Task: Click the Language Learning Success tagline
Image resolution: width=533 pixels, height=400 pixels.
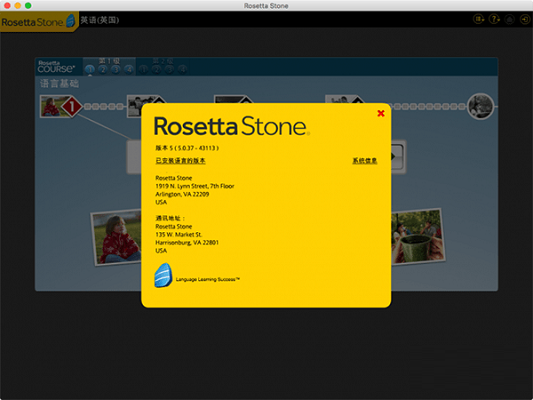Action: click(x=208, y=279)
